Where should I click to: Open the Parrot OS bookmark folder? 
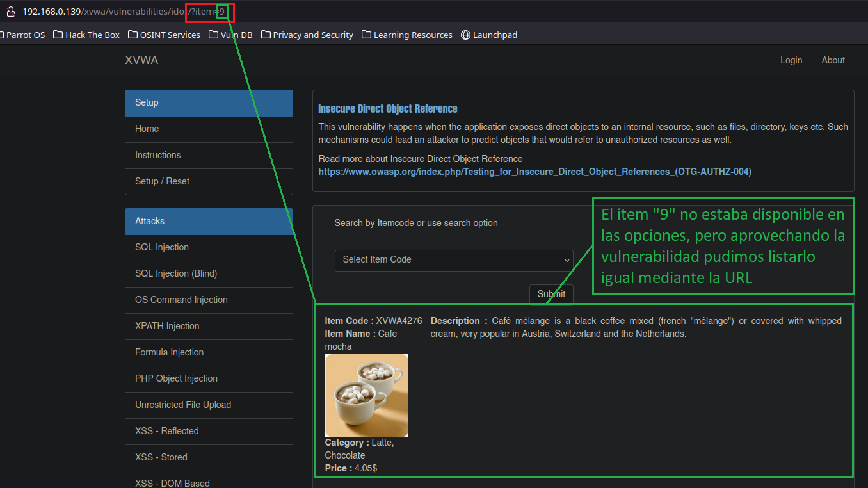click(x=23, y=35)
